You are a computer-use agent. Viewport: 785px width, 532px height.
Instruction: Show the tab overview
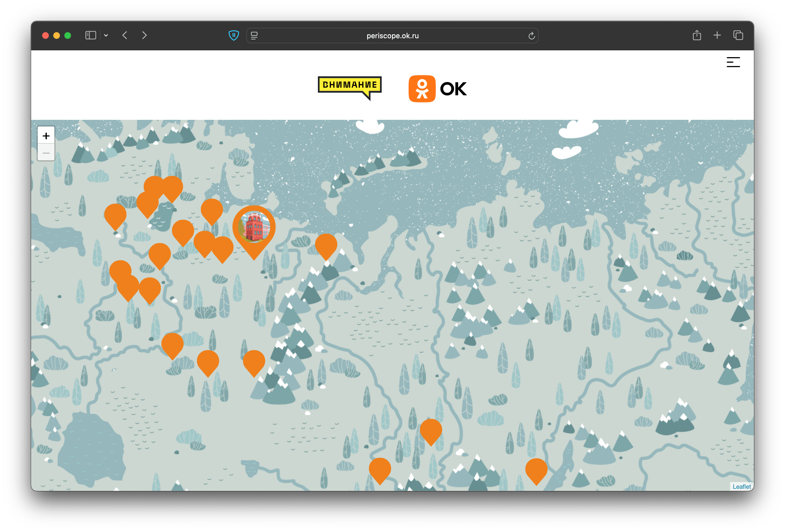coord(738,35)
